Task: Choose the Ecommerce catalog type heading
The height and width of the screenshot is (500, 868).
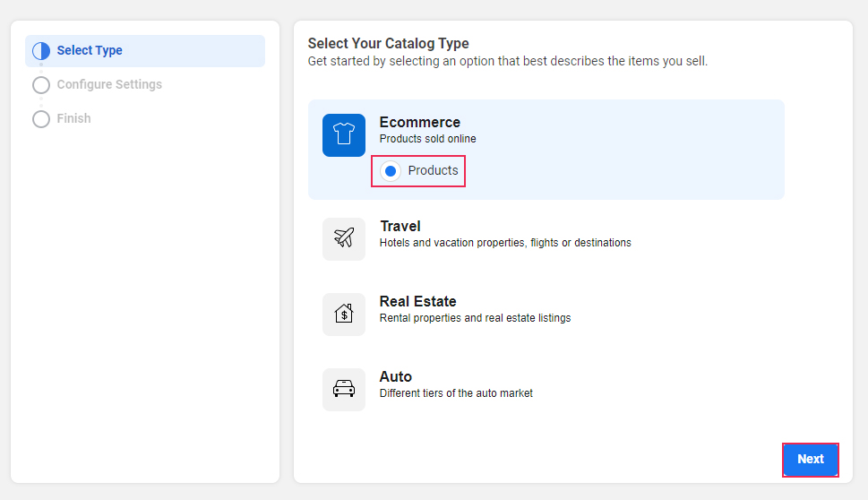Action: (419, 123)
